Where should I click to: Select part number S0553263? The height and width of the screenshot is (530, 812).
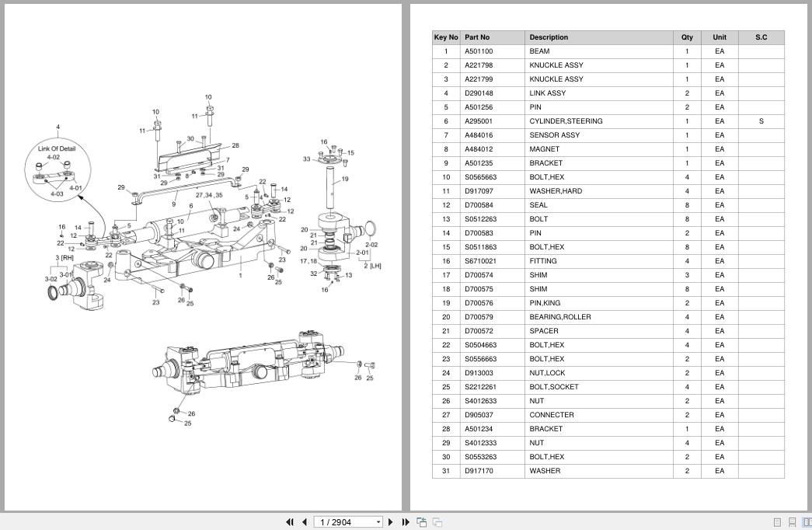click(x=480, y=457)
